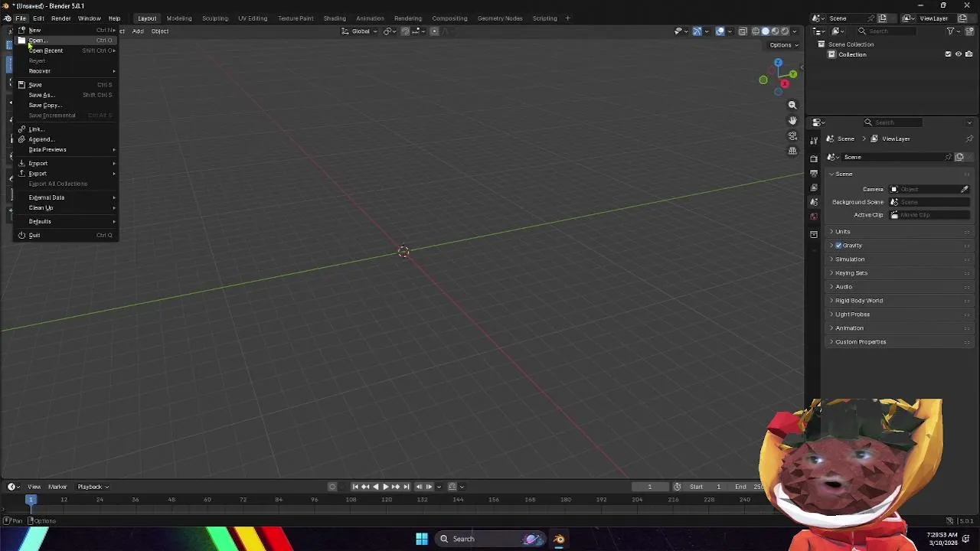The width and height of the screenshot is (980, 551).
Task: Click the green Y axis gizmo ball
Action: pos(792,74)
